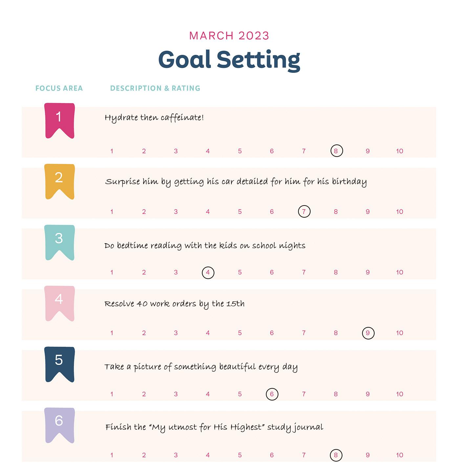Click the light pink bookmark numbered 4
The height and width of the screenshot is (476, 456).
59,302
